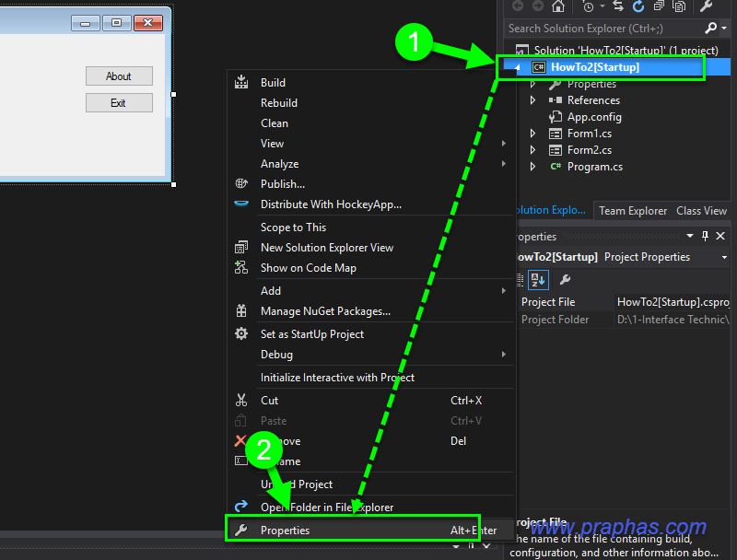The height and width of the screenshot is (560, 737).
Task: Select the Project File property row
Action: 625,302
